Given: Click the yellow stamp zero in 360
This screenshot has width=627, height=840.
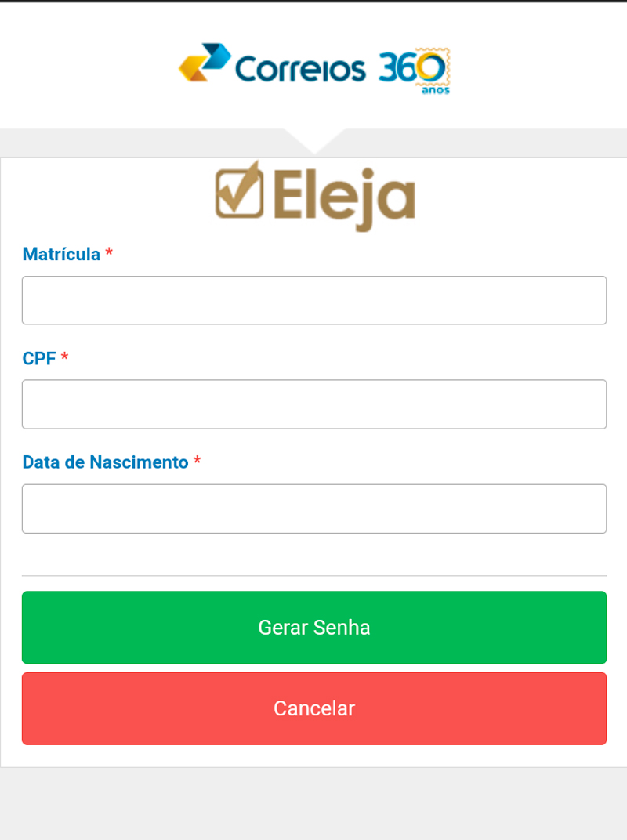Looking at the screenshot, I should click(433, 68).
